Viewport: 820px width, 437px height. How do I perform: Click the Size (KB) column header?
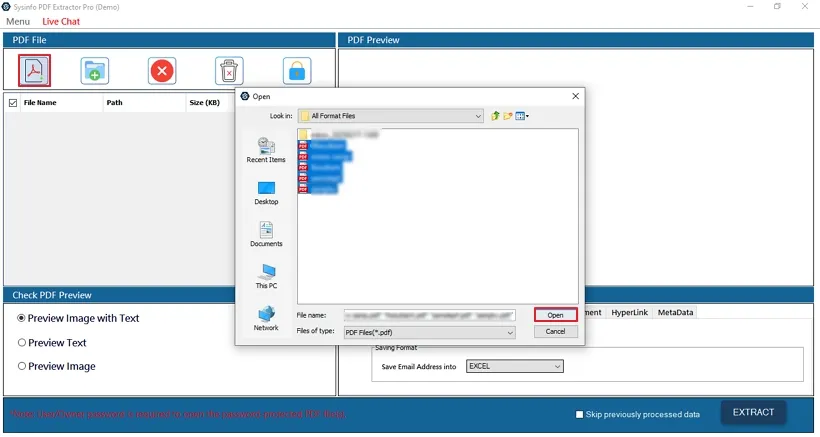[x=209, y=102]
